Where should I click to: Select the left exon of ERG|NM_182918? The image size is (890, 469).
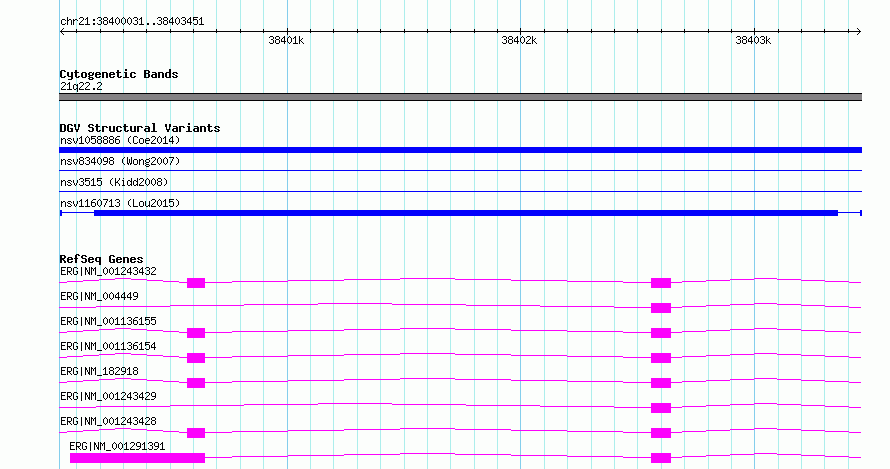pyautogui.click(x=196, y=383)
